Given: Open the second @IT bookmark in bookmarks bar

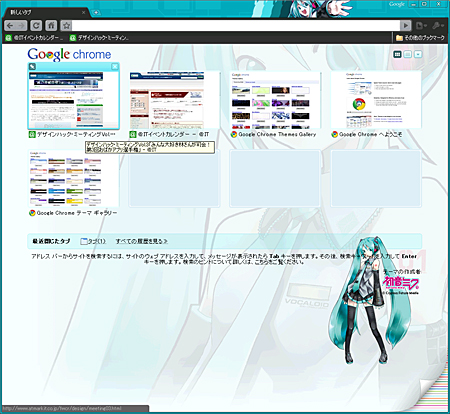Looking at the screenshot, I should tap(99, 38).
